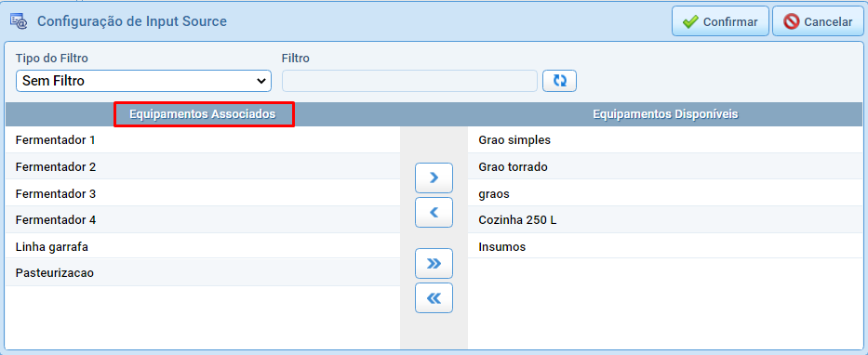Click into the Filtro text field
Screen dimensions: 868x355
(x=409, y=81)
